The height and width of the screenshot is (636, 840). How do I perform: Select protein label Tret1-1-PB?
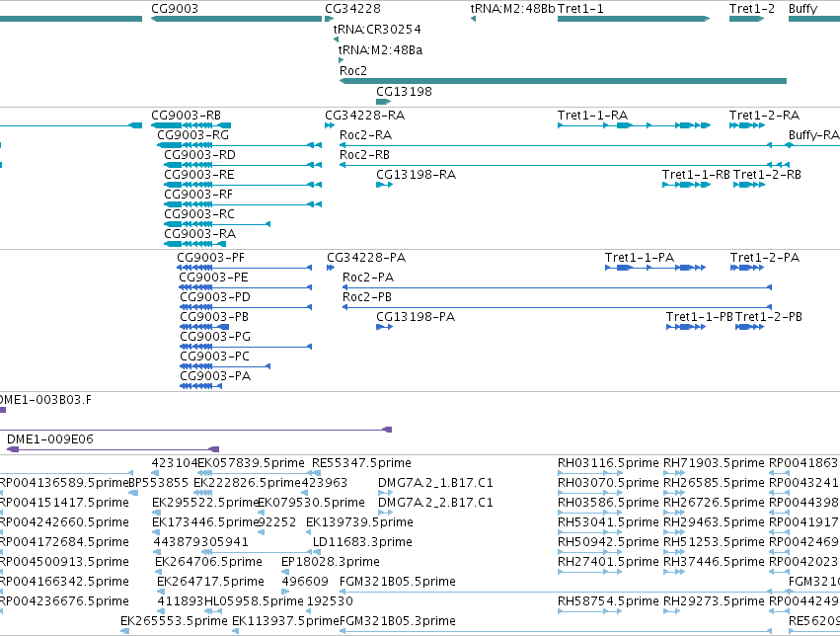click(x=700, y=317)
